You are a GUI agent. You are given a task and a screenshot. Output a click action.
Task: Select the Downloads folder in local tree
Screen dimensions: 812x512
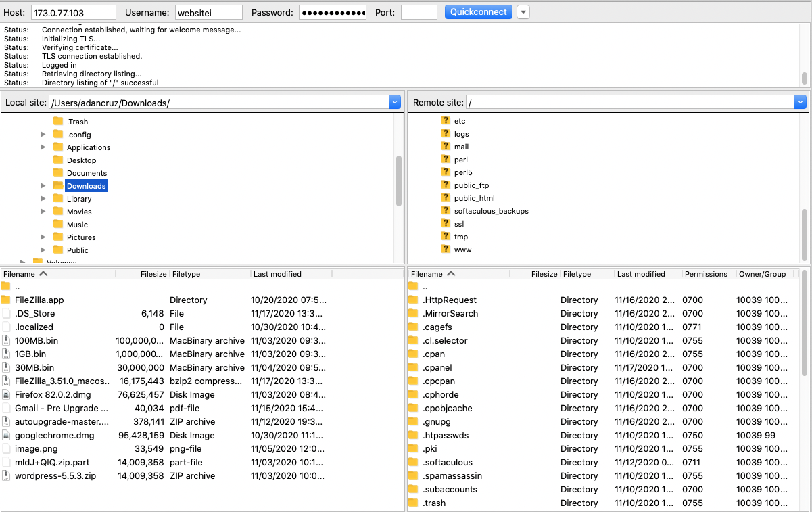click(86, 186)
